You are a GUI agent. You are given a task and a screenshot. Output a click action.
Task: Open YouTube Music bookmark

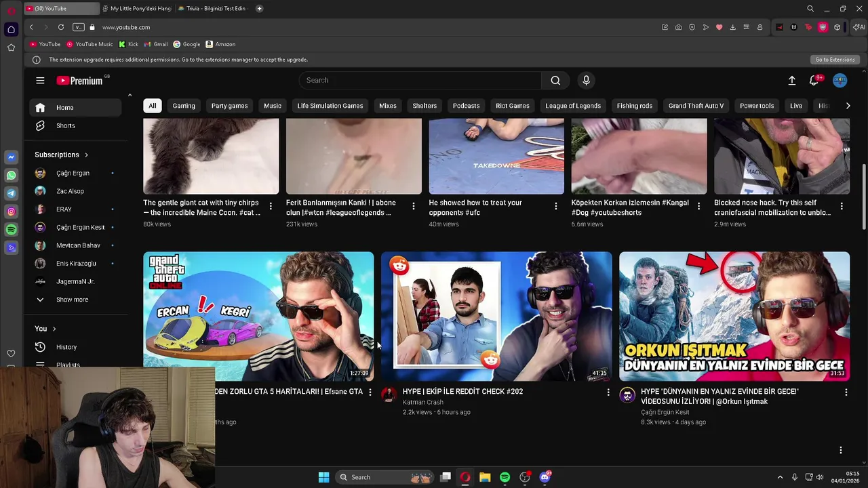pos(90,44)
